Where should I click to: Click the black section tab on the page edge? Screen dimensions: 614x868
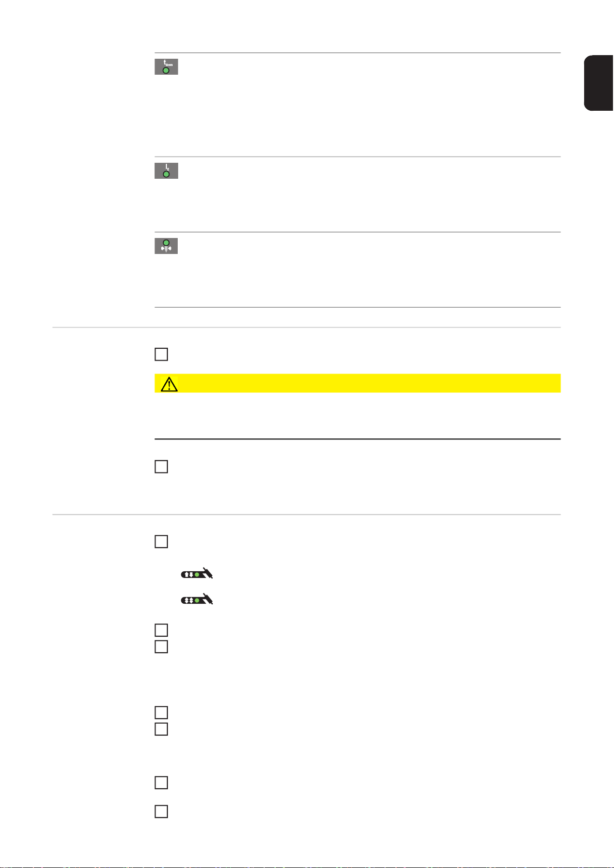599,83
